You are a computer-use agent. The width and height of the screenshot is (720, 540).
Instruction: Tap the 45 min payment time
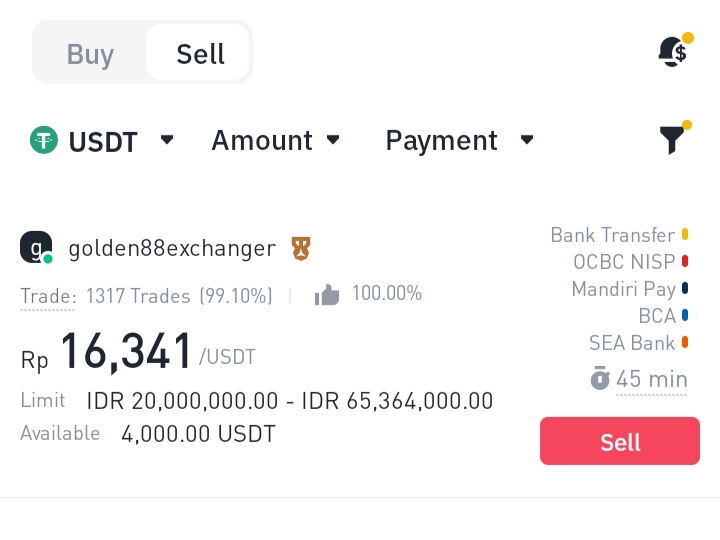[x=652, y=379]
